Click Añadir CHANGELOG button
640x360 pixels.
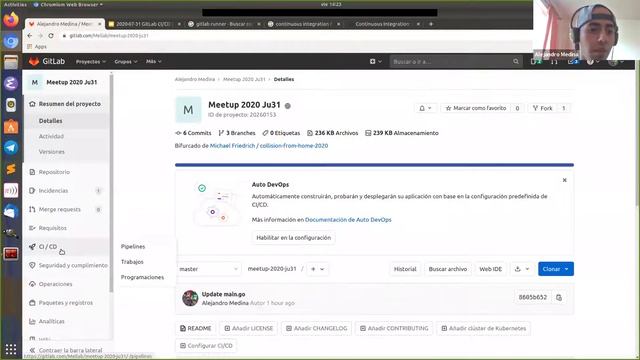pyautogui.click(x=317, y=328)
